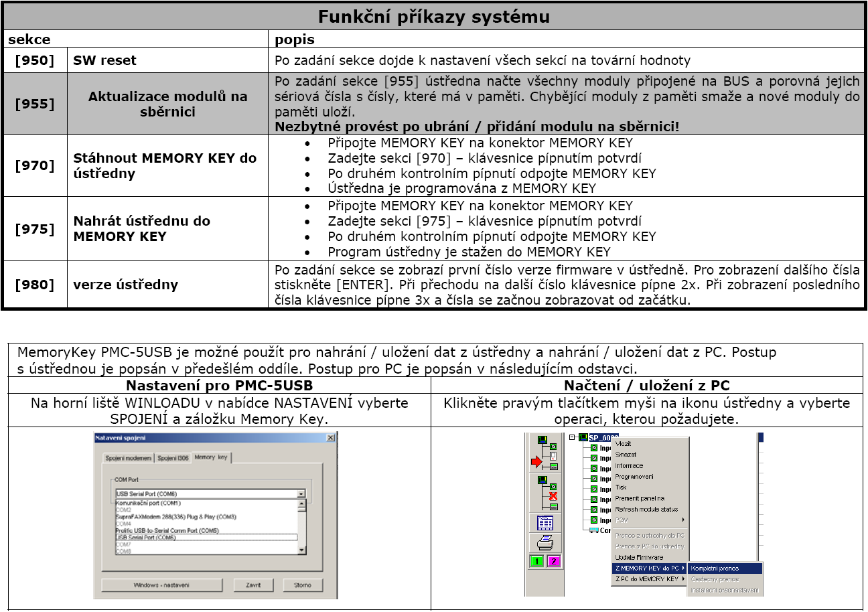Close the Nastaveni spojeni dialog with X
Image resolution: width=868 pixels, height=612 pixels.
[x=331, y=438]
